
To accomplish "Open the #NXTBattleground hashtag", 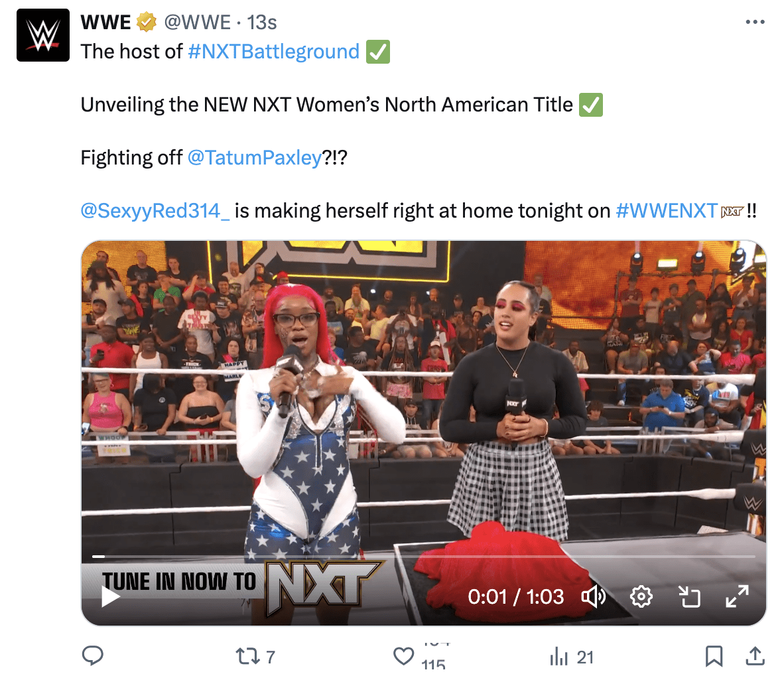I will pos(273,52).
